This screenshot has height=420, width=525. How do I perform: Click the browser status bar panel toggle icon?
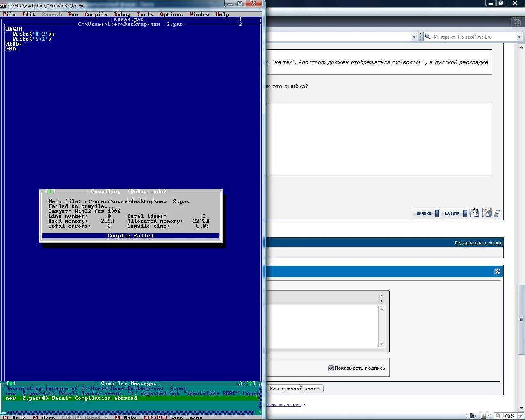tap(472, 416)
